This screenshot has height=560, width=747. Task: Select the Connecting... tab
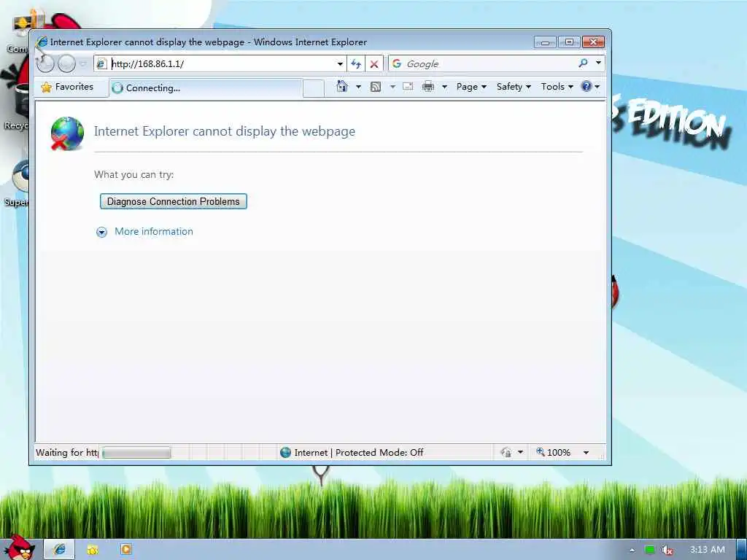coord(206,88)
